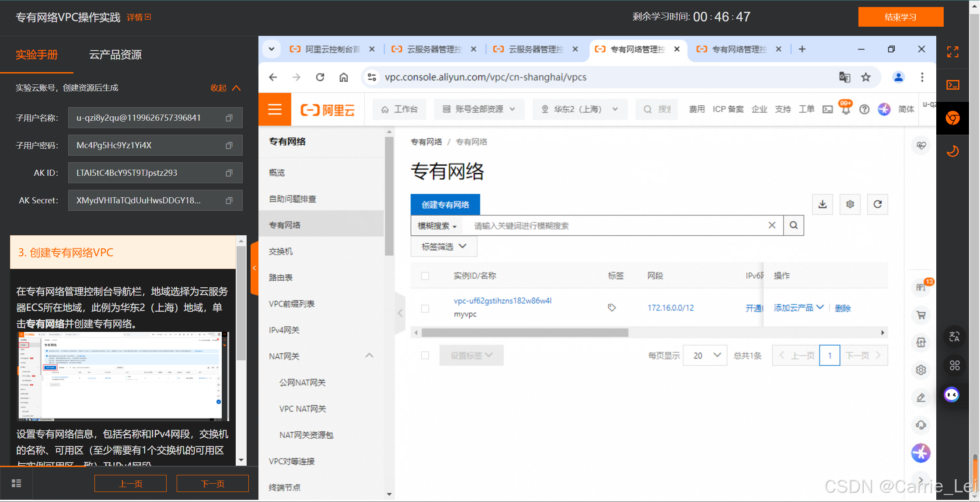
Task: Open the notifications bell with 99+ badge
Action: 846,109
